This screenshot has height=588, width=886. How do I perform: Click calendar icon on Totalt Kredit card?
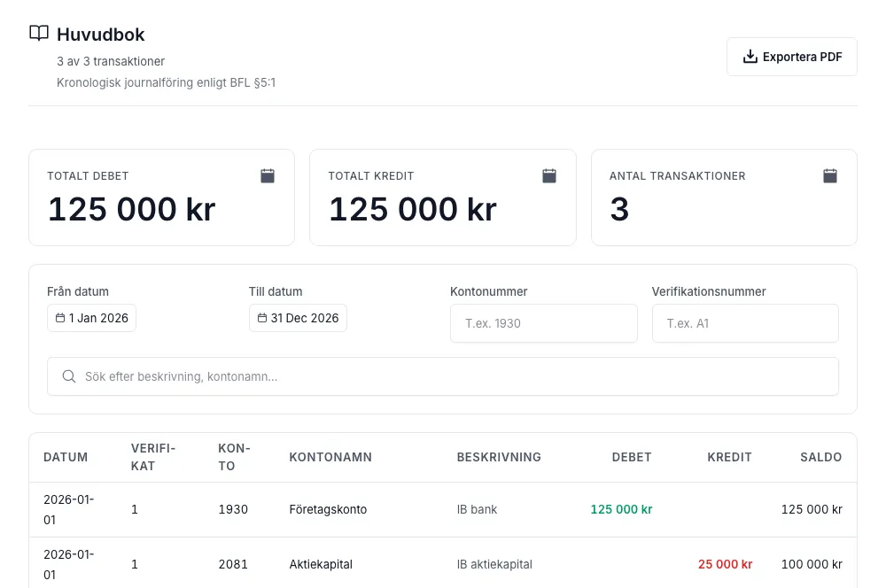coord(548,175)
